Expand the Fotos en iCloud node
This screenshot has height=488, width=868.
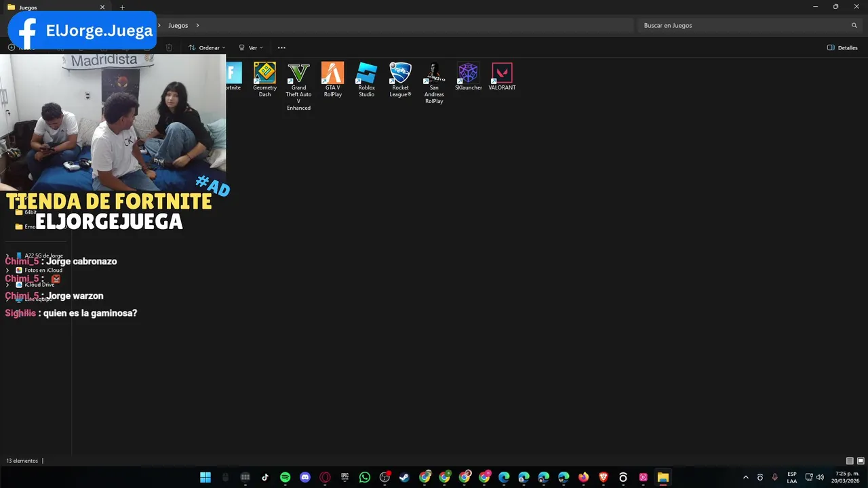tap(7, 270)
